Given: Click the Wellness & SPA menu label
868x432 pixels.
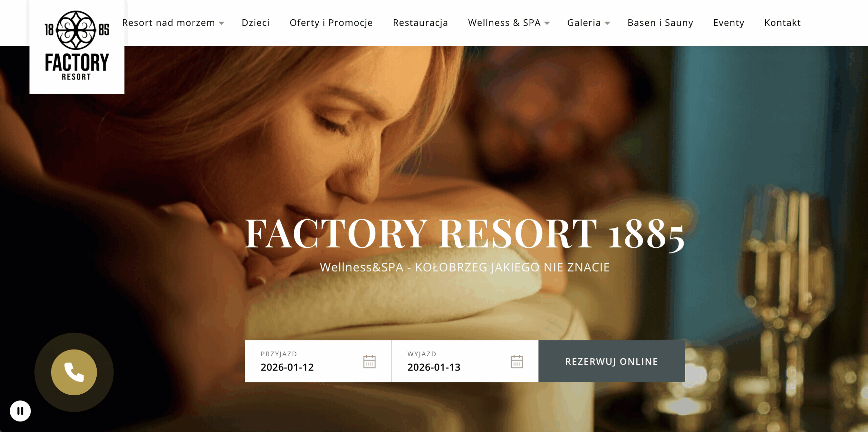Looking at the screenshot, I should (x=504, y=23).
